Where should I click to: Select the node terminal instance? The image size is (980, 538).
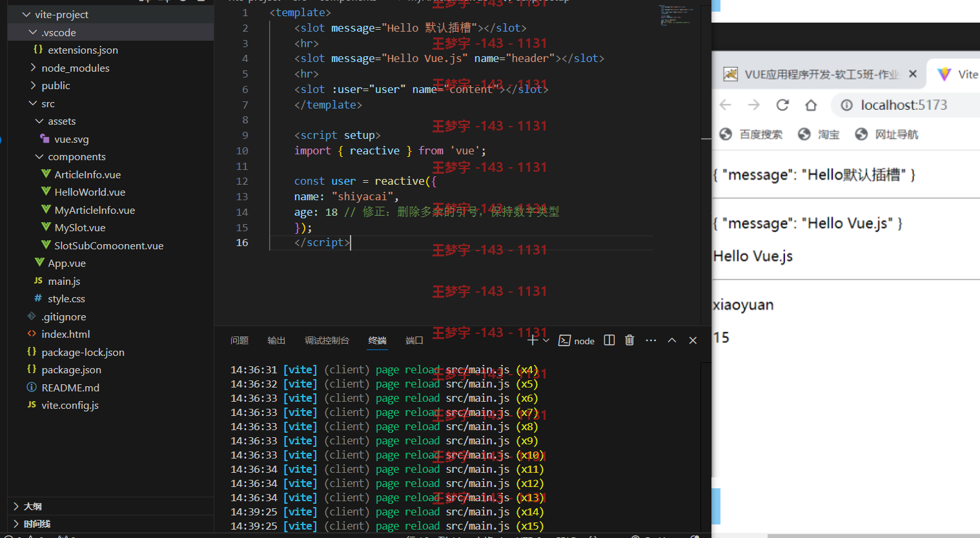click(x=577, y=340)
